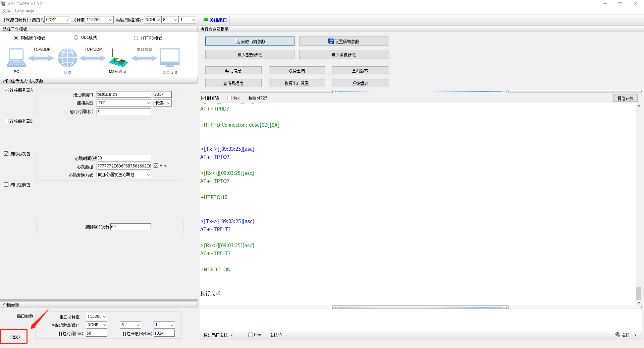Expand the TCP connection type dropdown
Screen dimensions: 644x348
(124, 103)
